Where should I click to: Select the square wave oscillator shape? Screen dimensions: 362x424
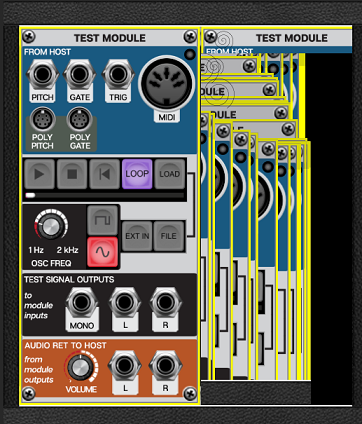tap(103, 220)
